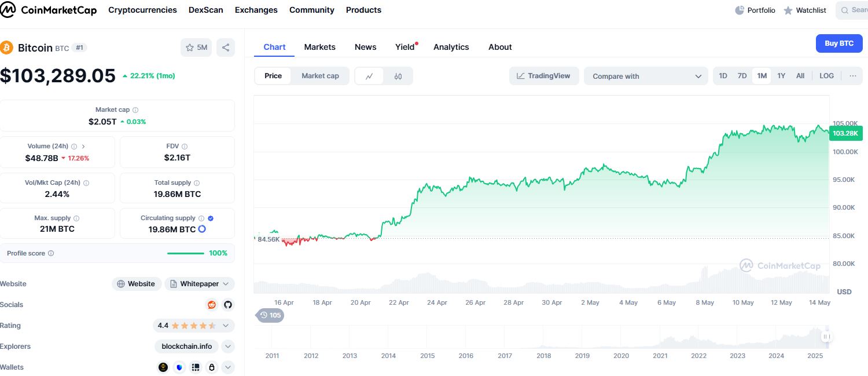Click the FDV info icon
Screen dimensions: 868x376
185,147
